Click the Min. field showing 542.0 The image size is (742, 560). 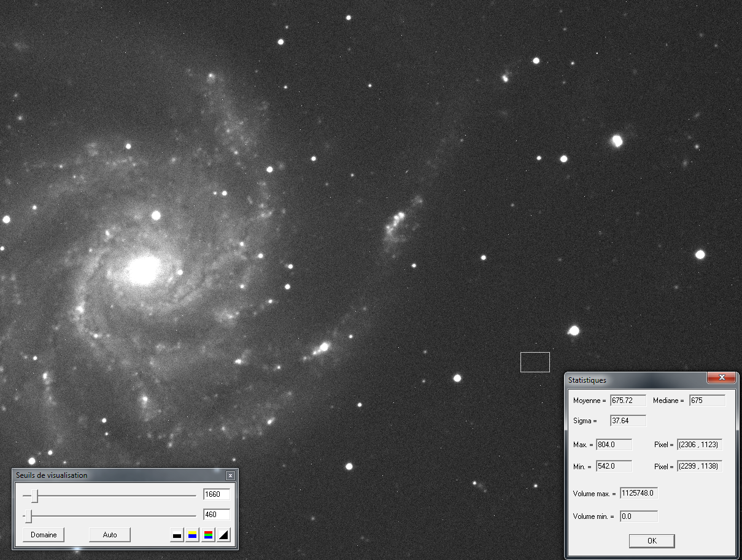[614, 466]
